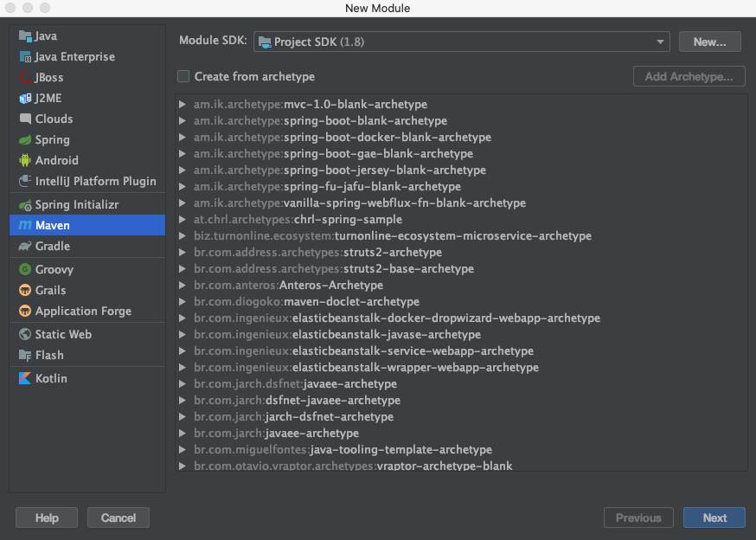Click the Next button
The height and width of the screenshot is (540, 756).
coord(714,517)
